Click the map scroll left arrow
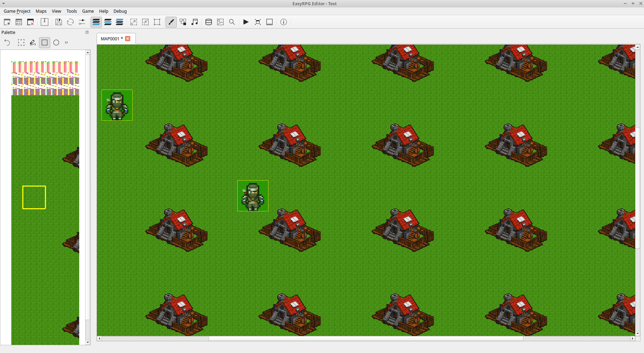This screenshot has height=353, width=644. click(99, 338)
